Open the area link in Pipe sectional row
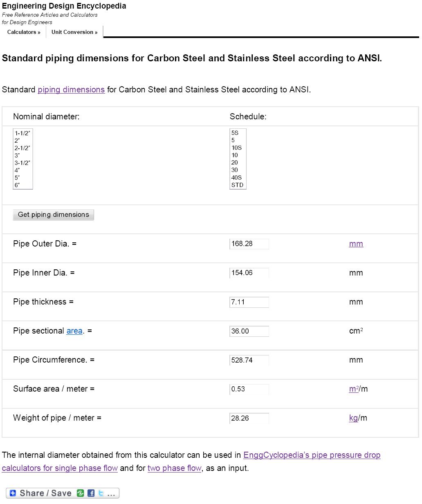The height and width of the screenshot is (504, 422). coord(74,331)
